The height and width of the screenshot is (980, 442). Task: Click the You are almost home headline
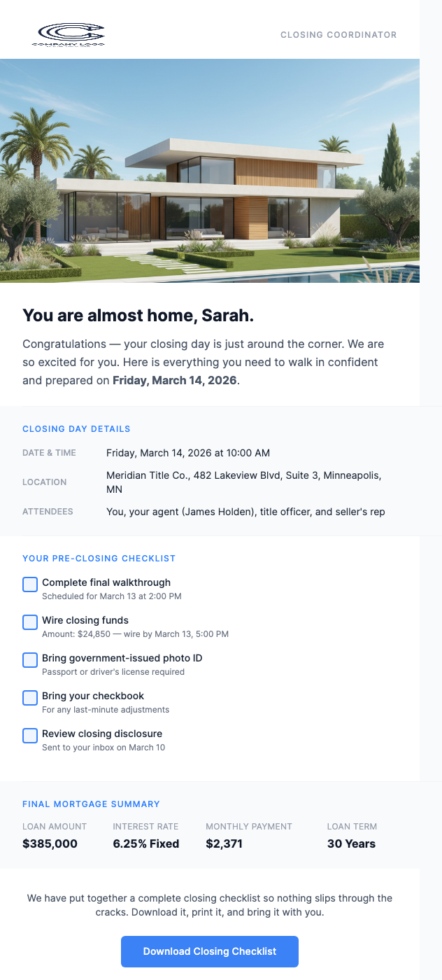tap(137, 316)
